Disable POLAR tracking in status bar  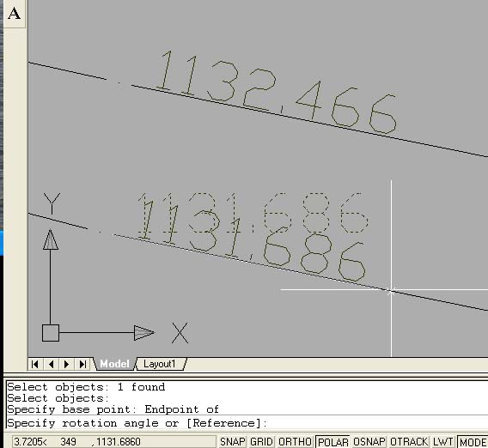(332, 442)
